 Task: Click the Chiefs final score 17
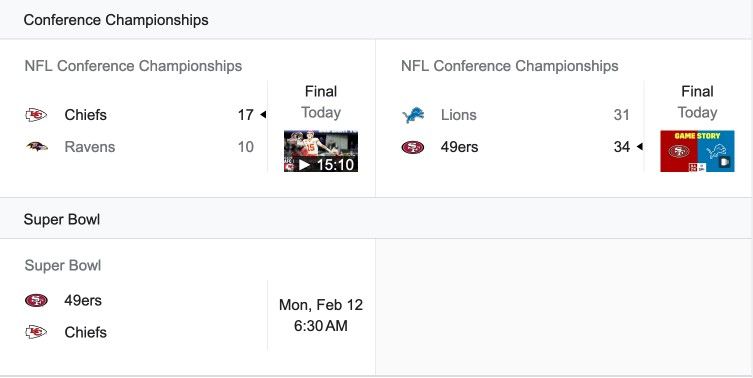point(245,115)
